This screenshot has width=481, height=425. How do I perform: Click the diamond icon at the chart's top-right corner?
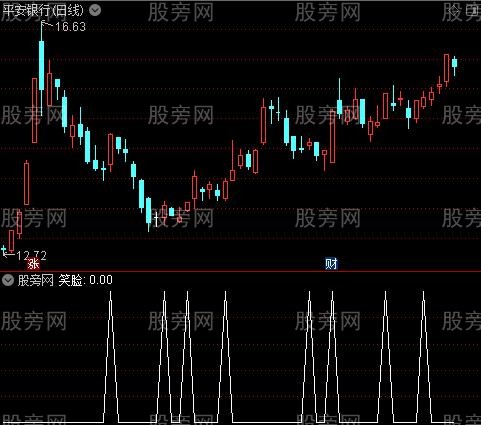click(454, 12)
